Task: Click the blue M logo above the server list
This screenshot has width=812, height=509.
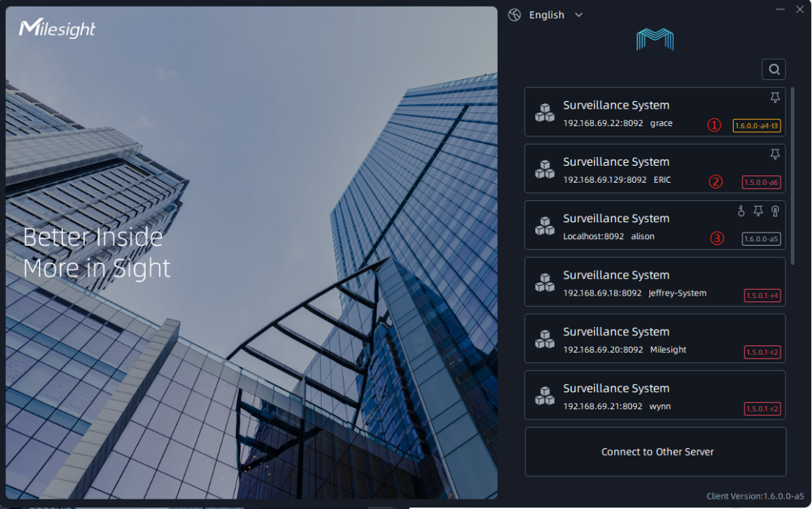Action: 655,40
